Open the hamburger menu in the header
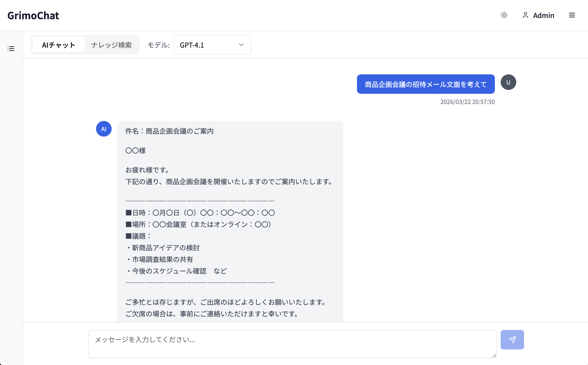The height and width of the screenshot is (365, 588). 572,15
